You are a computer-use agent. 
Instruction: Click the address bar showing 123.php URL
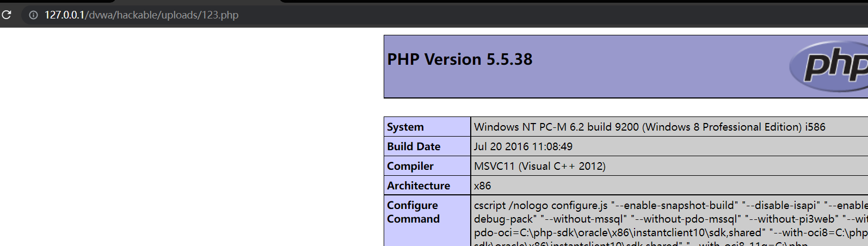point(141,15)
